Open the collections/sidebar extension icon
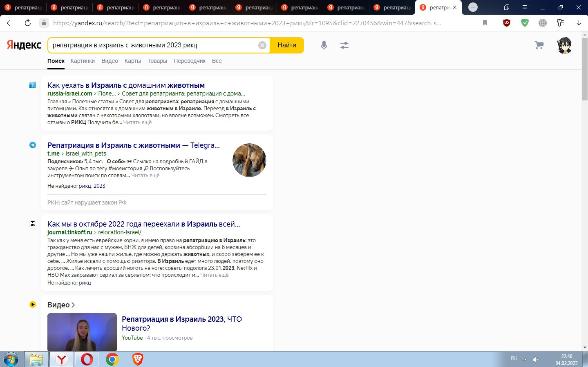588x367 pixels. (561, 23)
